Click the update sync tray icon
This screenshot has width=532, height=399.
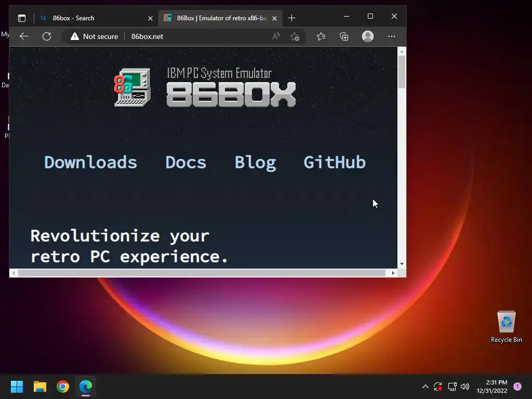437,387
